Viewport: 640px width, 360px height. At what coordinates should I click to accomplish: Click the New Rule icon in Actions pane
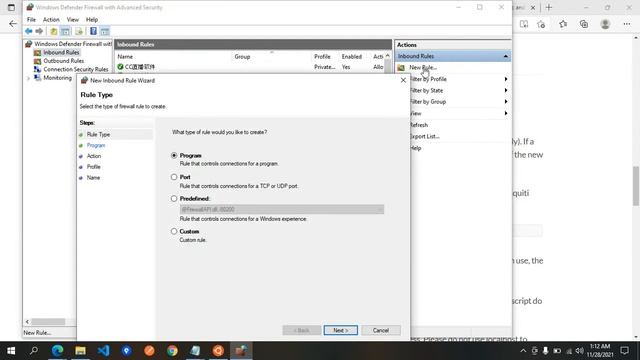(401, 67)
